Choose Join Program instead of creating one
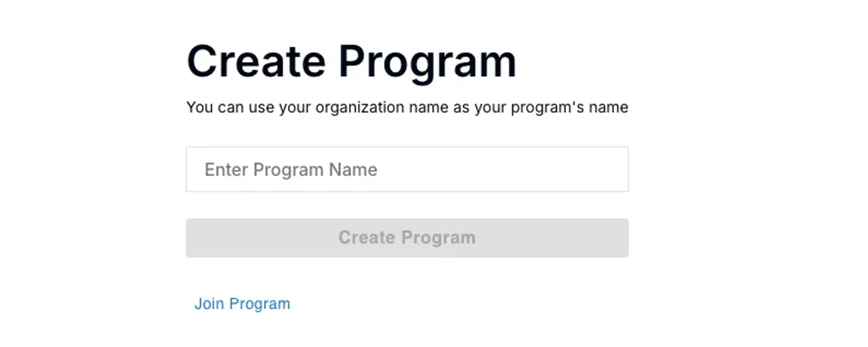 pos(242,303)
